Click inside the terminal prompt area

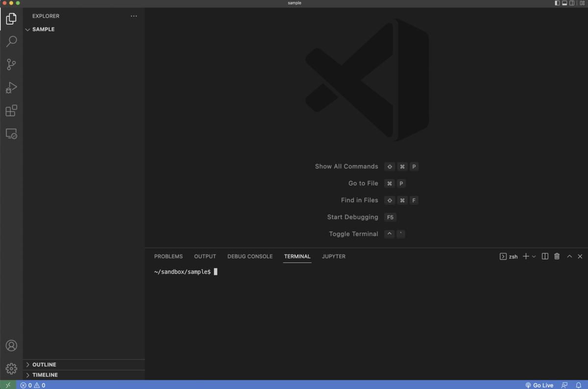click(366, 321)
